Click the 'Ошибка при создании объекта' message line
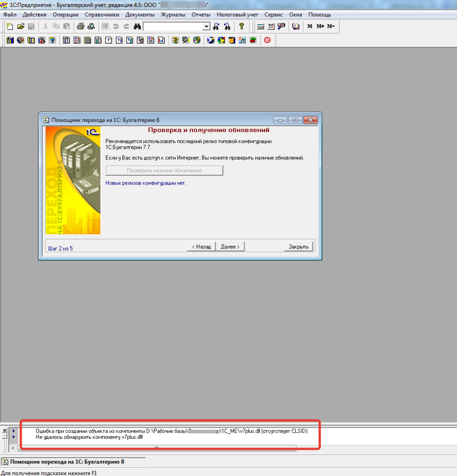 pos(172,431)
